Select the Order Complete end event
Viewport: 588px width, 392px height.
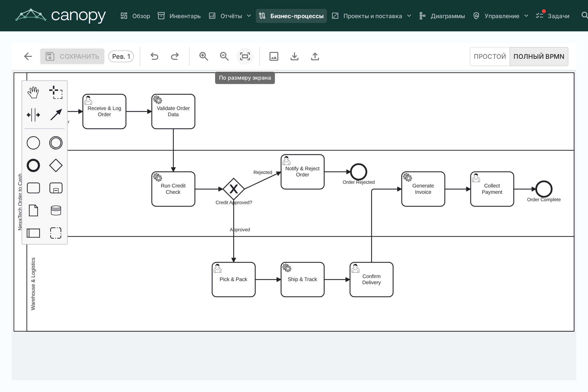544,189
